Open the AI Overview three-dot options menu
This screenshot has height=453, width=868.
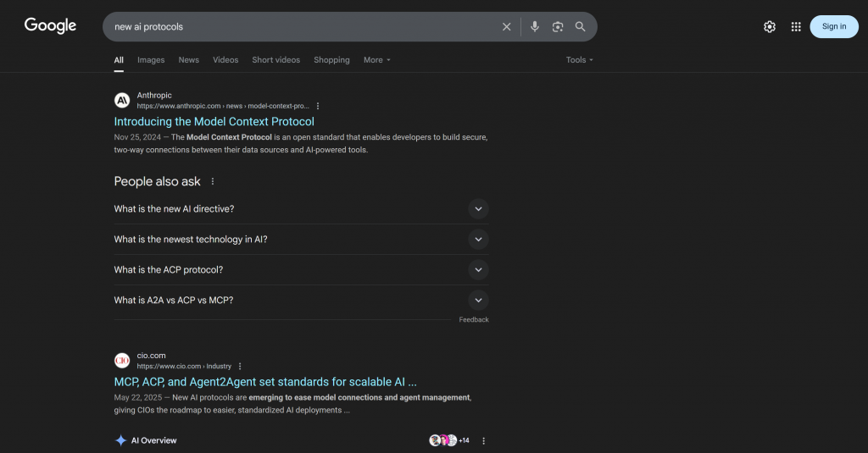click(484, 441)
